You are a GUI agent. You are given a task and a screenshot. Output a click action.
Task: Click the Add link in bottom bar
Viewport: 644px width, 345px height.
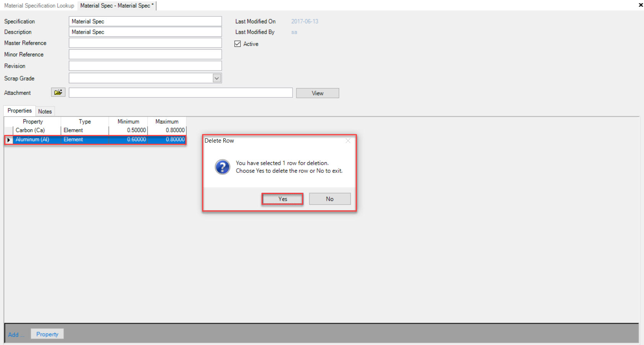pos(16,335)
